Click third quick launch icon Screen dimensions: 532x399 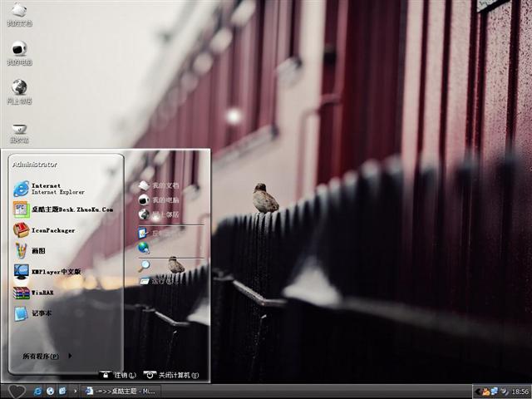pyautogui.click(x=62, y=392)
